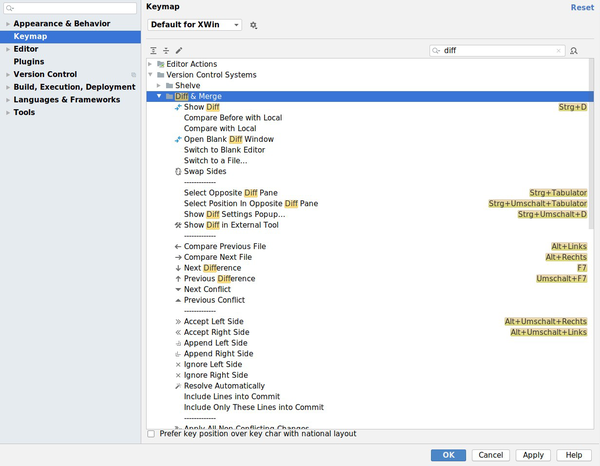Select the Include Lines into Commit action
The height and width of the screenshot is (466, 600).
pos(232,397)
